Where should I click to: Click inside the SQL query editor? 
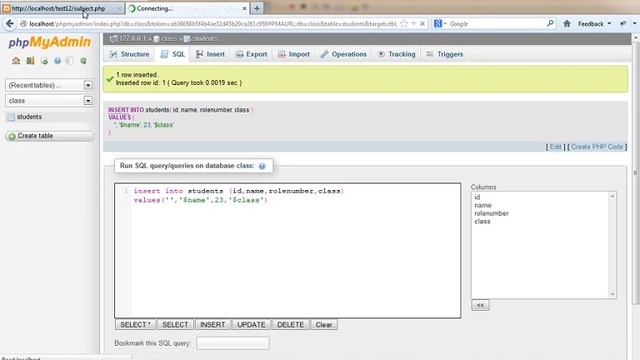click(x=288, y=251)
